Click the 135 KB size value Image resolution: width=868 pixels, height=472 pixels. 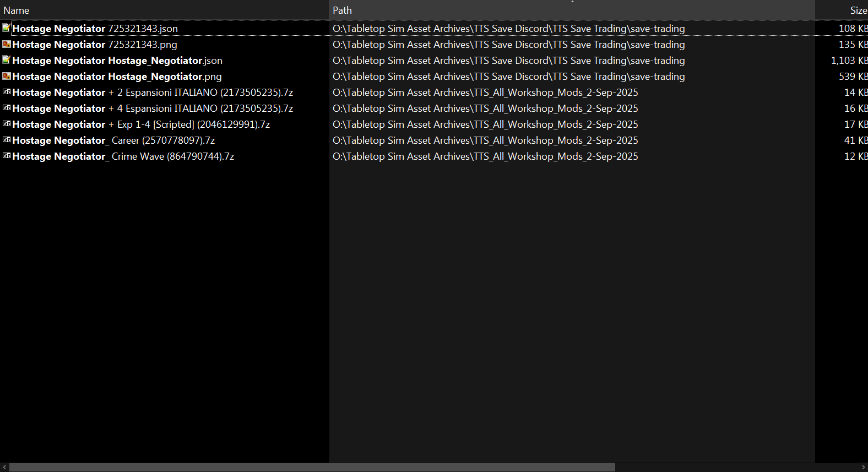pyautogui.click(x=853, y=45)
